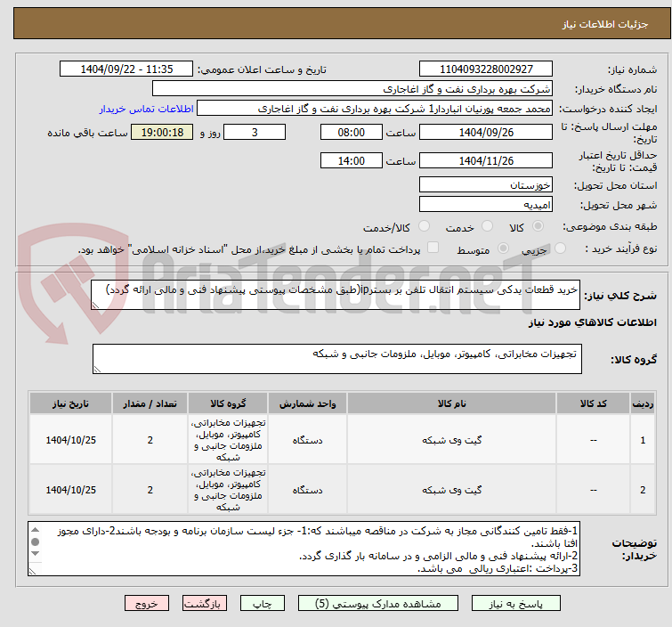
Task: Click the گروه کالا text box
Action: coord(336,359)
